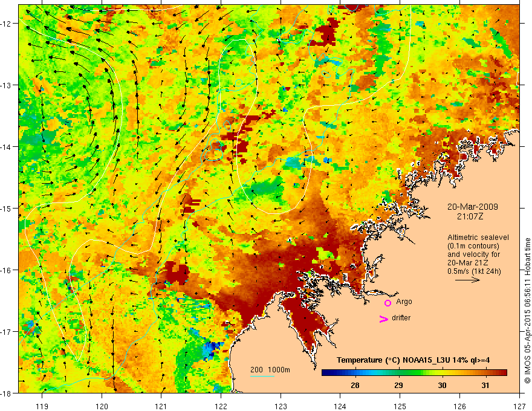This screenshot has width=532, height=411.
Task: Click the longitude axis label '126'
Action: pyautogui.click(x=459, y=406)
